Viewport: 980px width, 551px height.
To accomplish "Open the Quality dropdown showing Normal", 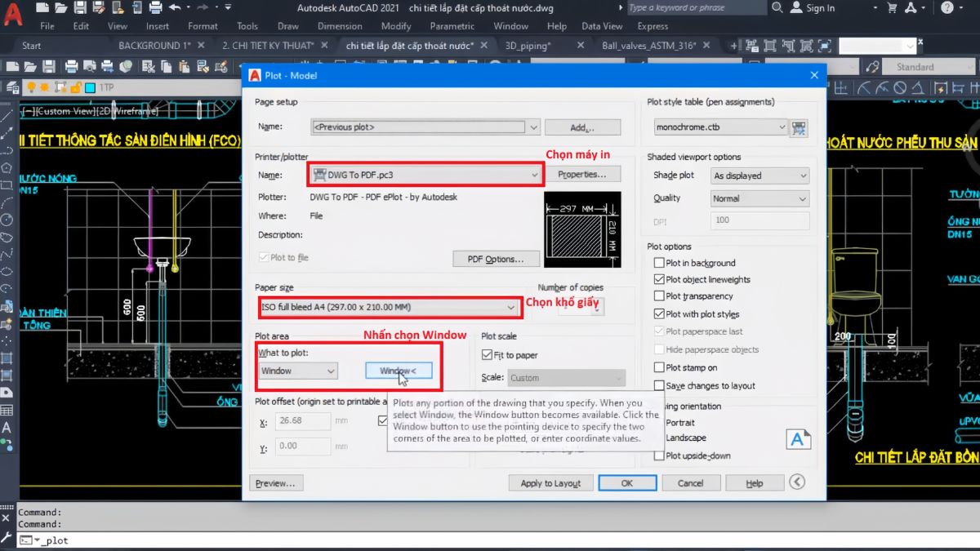I will (803, 198).
